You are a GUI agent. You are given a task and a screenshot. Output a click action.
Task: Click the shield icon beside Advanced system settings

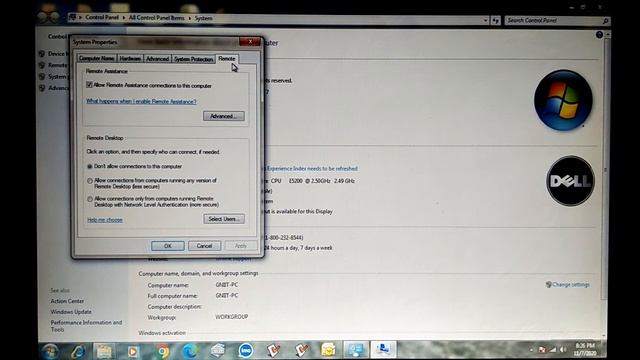coord(42,88)
